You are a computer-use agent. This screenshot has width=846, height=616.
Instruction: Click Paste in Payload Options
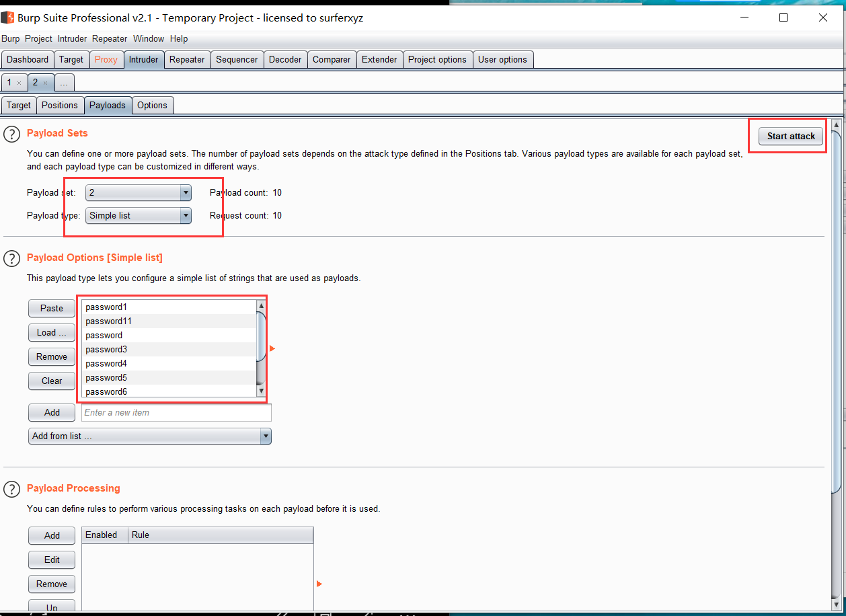52,309
